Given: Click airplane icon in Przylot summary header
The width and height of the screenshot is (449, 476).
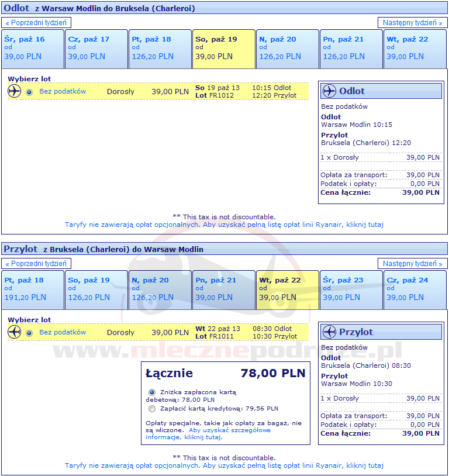Looking at the screenshot, I should tap(330, 332).
